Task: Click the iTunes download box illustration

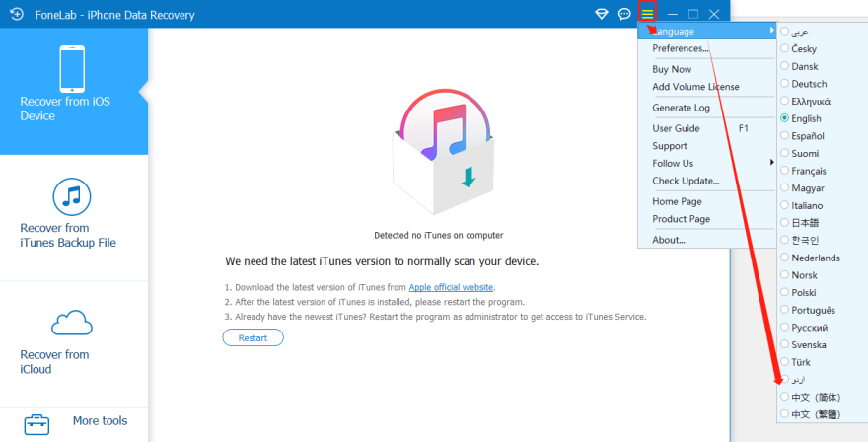Action: pos(445,151)
